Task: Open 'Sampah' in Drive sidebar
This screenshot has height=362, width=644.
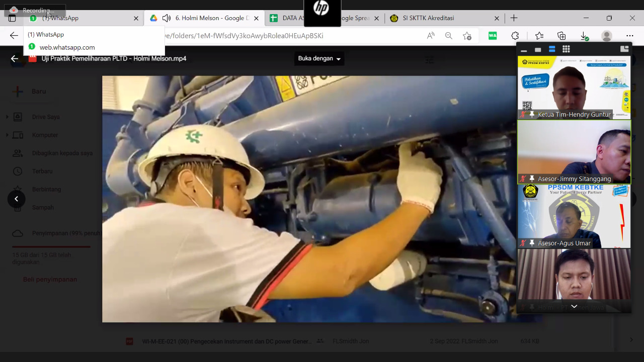Action: [x=43, y=208]
